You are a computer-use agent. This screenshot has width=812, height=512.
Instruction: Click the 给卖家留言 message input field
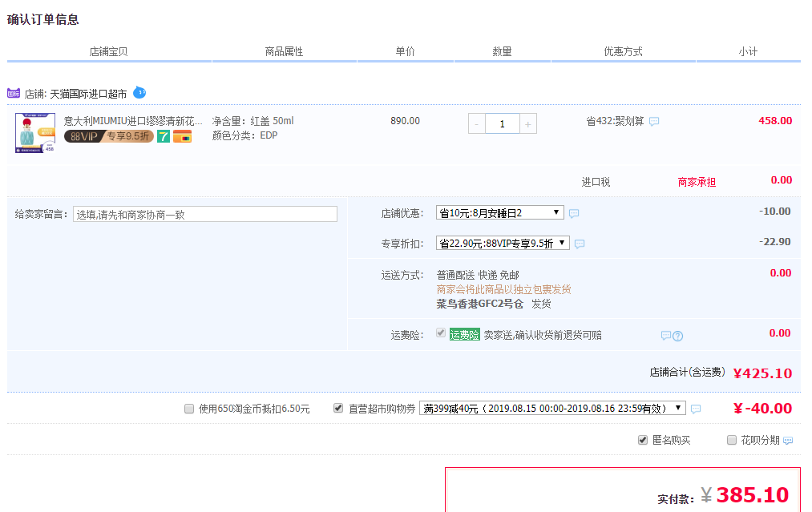(x=205, y=214)
